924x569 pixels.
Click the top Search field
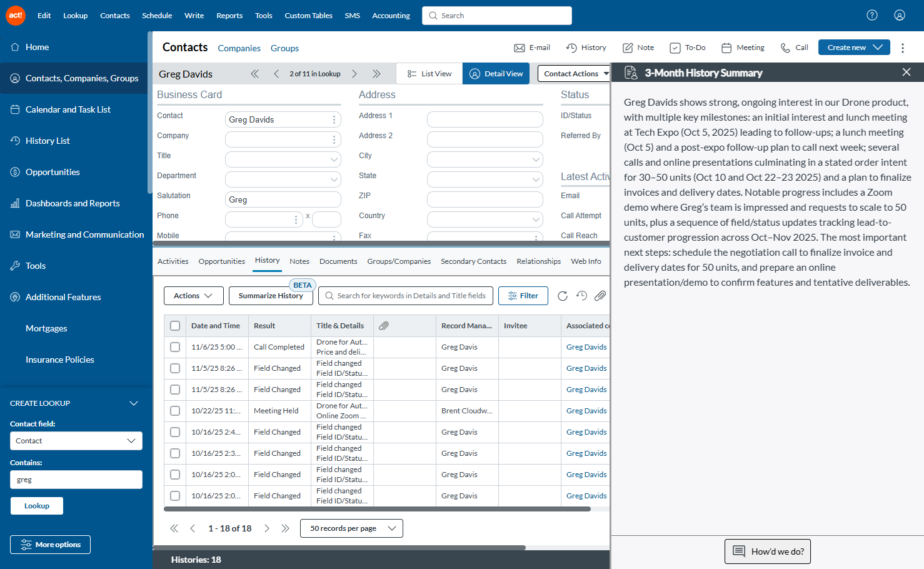tap(497, 16)
